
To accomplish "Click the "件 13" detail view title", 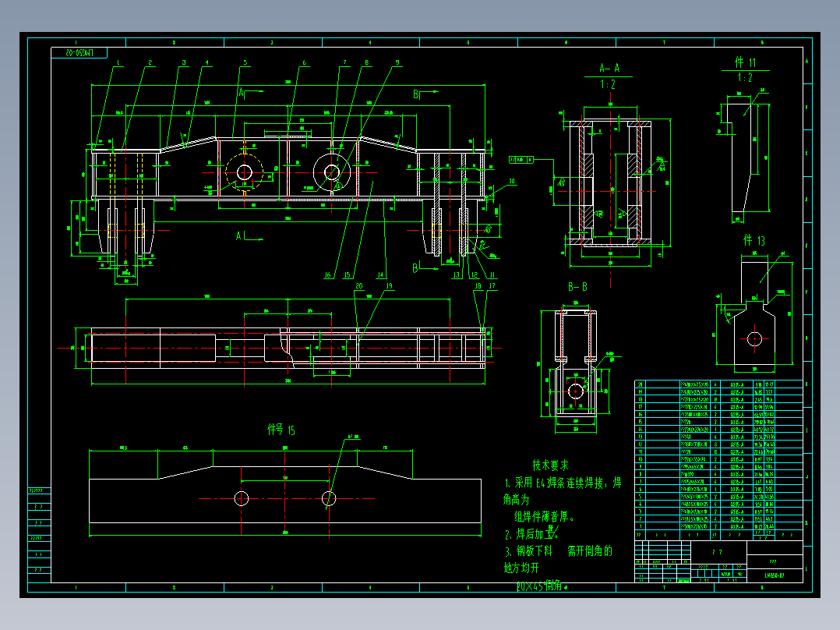I will [754, 240].
